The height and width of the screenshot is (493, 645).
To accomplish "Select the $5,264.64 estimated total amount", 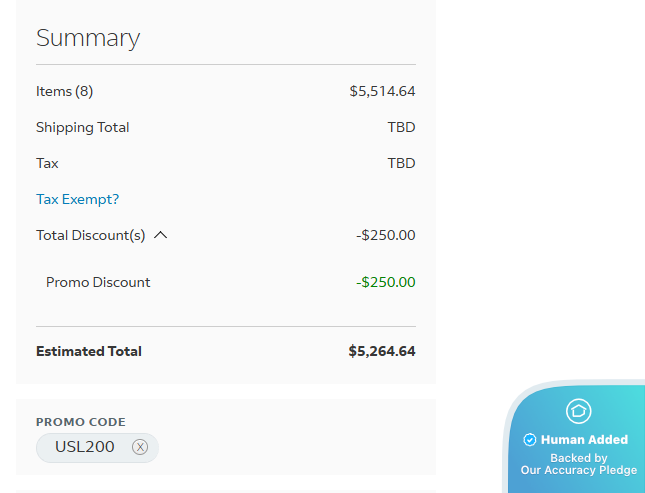I will click(381, 351).
